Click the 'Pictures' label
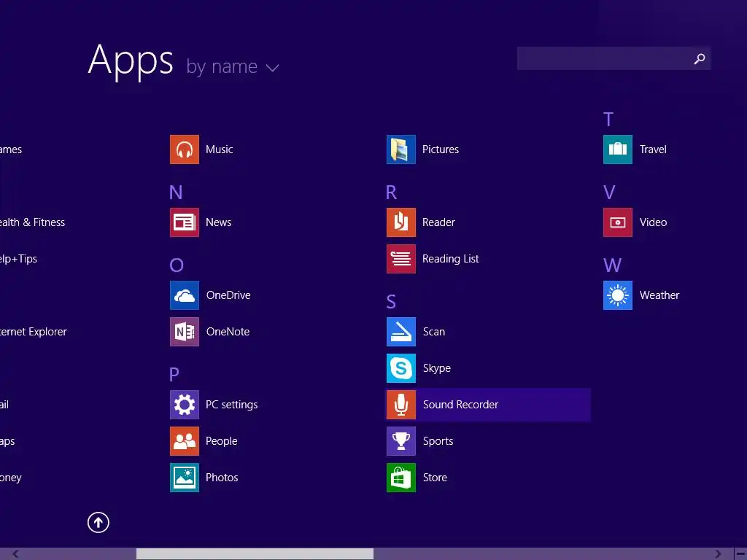The image size is (747, 560). 441,149
